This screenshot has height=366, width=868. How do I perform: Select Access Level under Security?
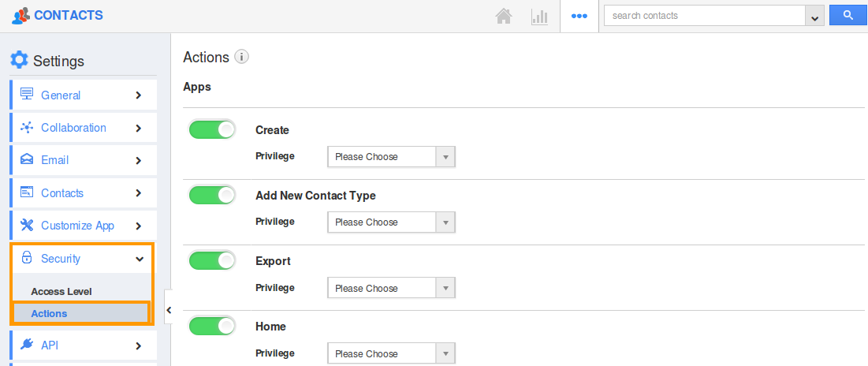click(61, 291)
